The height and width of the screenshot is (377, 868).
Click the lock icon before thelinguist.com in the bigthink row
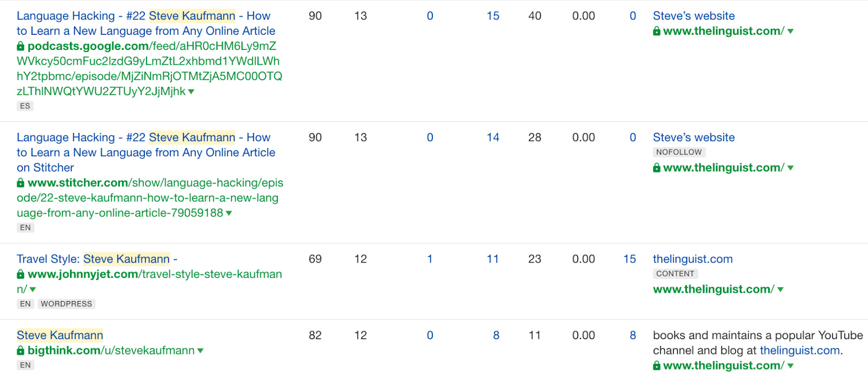point(656,366)
